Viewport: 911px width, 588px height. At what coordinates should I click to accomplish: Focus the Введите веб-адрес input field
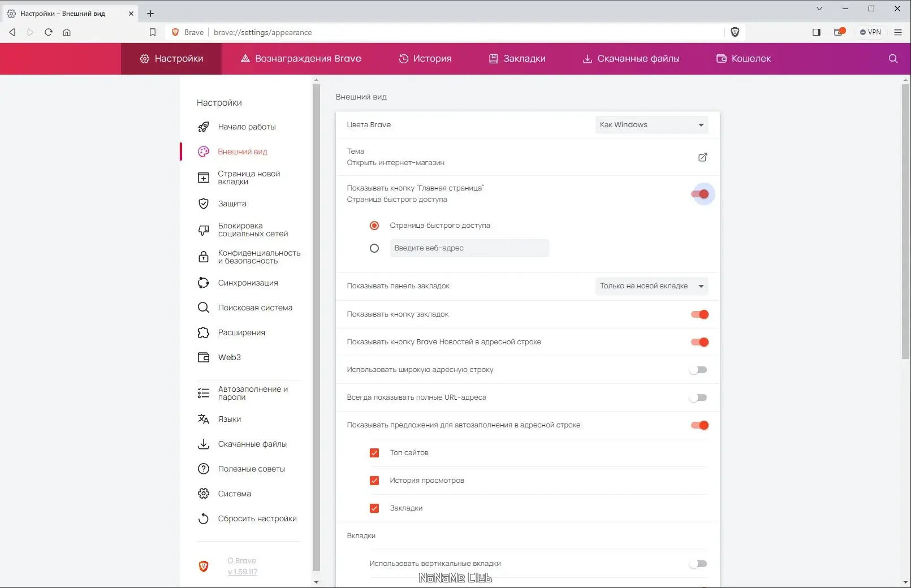pos(469,248)
